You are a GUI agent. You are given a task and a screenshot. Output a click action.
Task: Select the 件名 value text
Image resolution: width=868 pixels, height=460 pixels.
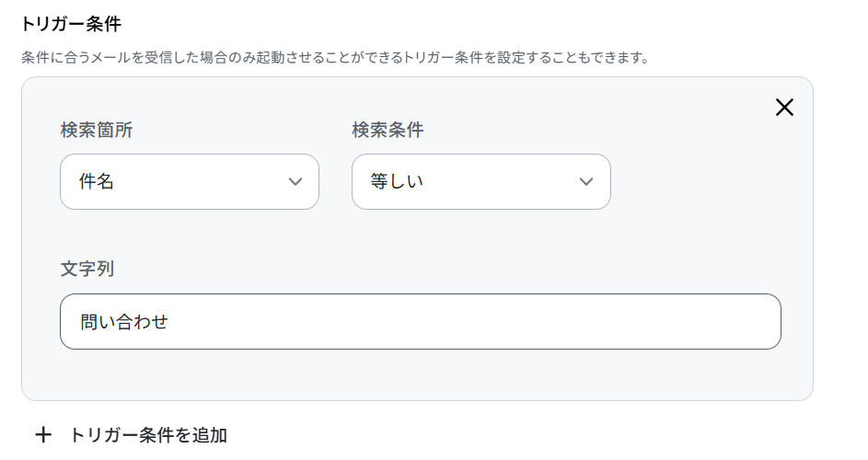[x=97, y=181]
